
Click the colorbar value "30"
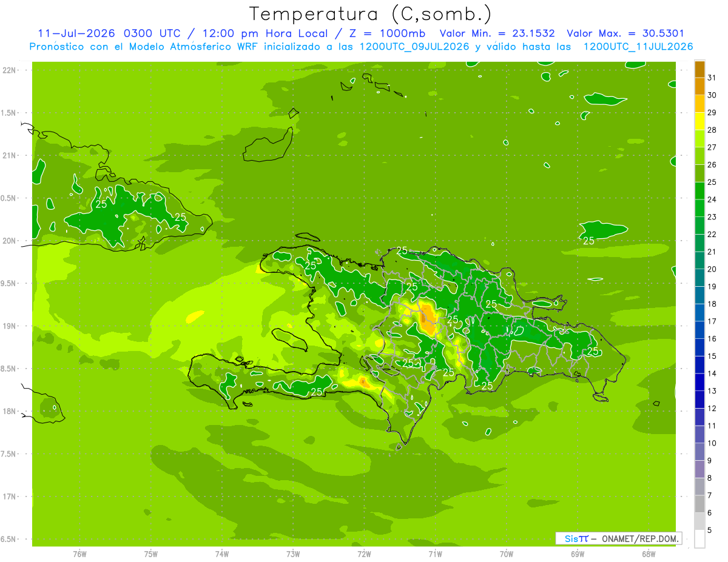pyautogui.click(x=712, y=95)
